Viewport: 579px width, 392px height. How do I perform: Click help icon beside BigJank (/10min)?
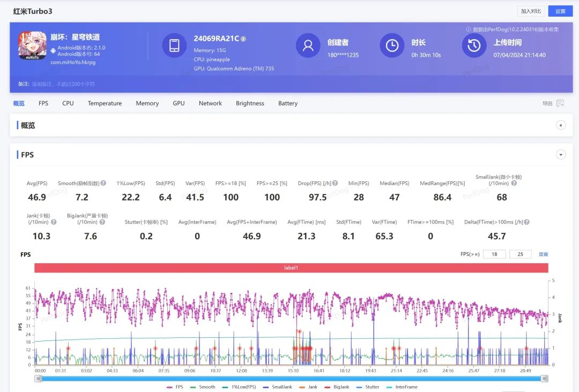[x=102, y=222]
